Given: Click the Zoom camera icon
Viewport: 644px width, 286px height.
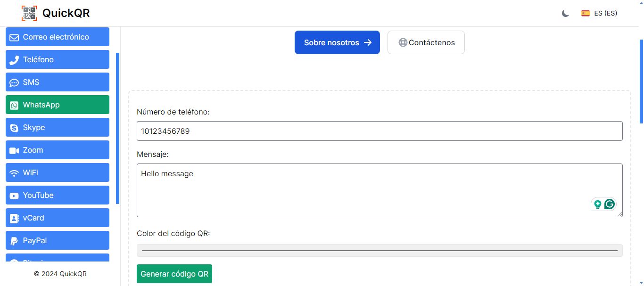Looking at the screenshot, I should tap(14, 150).
